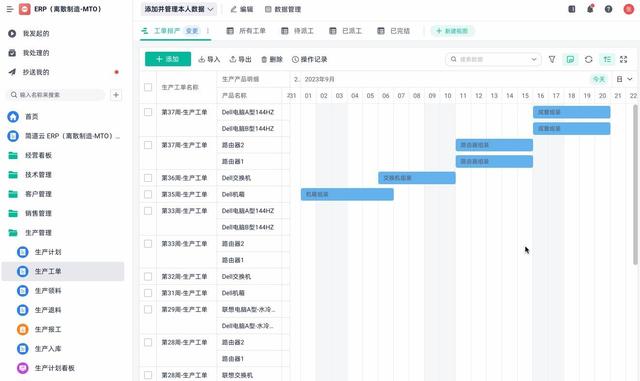Check the 第32周-生产工单 row
The width and height of the screenshot is (640, 381).
[x=148, y=276]
